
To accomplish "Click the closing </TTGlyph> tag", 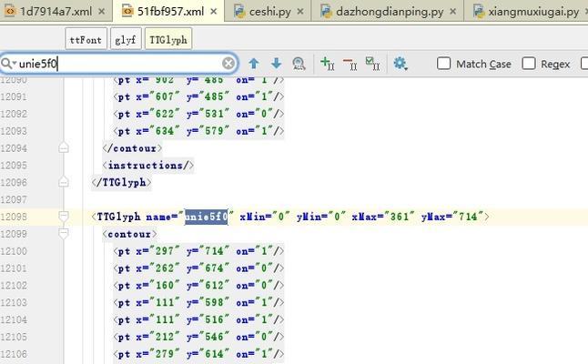I will tap(121, 183).
